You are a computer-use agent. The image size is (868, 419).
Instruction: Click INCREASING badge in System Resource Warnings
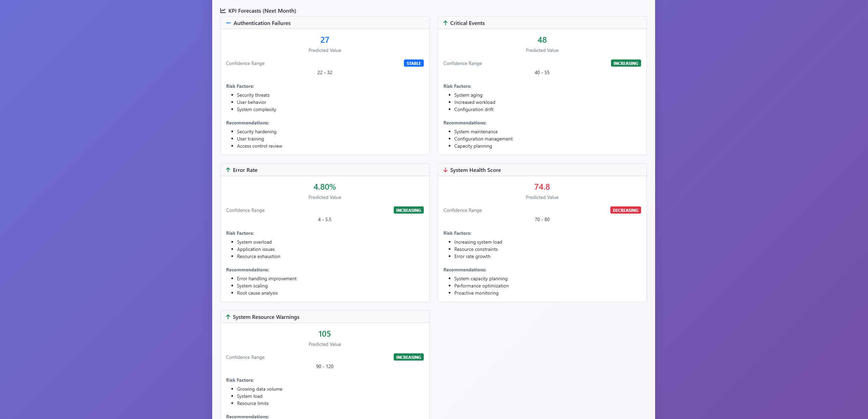pos(408,357)
